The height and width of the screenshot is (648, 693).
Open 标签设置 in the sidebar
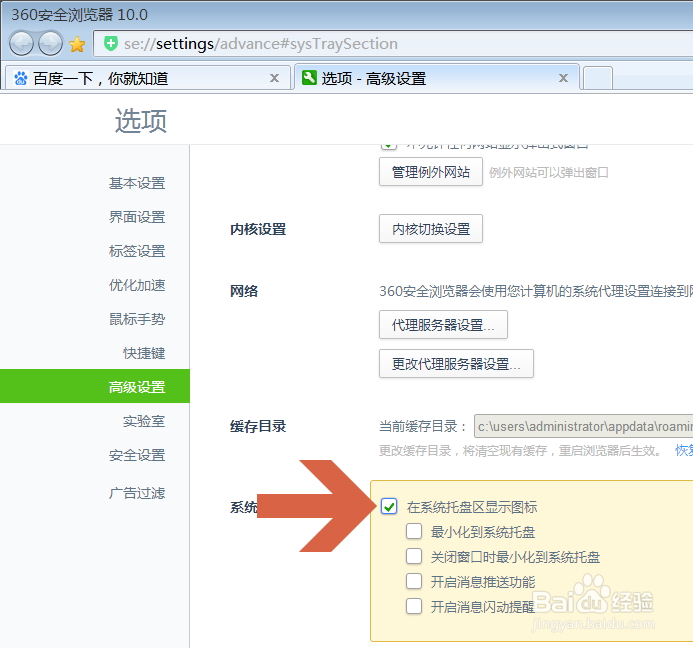click(x=137, y=251)
